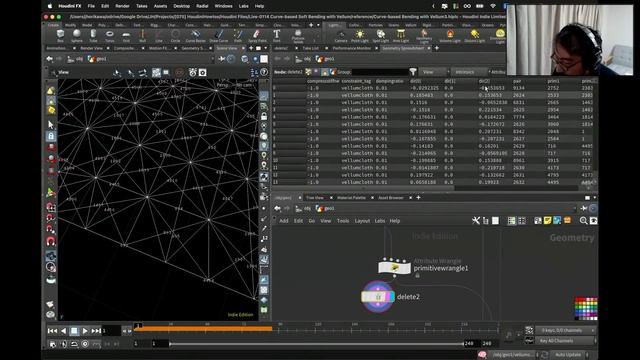The height and width of the screenshot is (360, 640).
Task: Toggle the audio icon right of the timeline
Action: coord(509,335)
